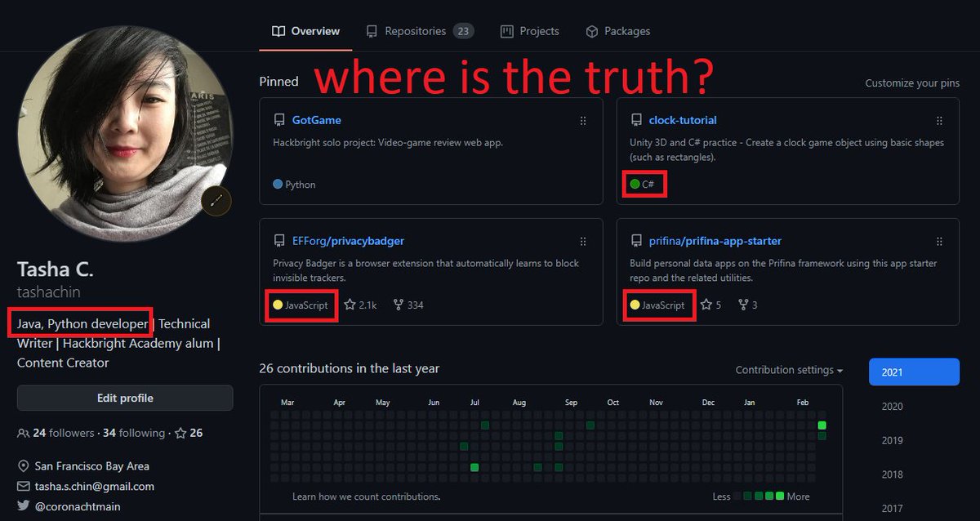Open the EFForg/privacybadger repository
980x521 pixels.
click(x=348, y=241)
